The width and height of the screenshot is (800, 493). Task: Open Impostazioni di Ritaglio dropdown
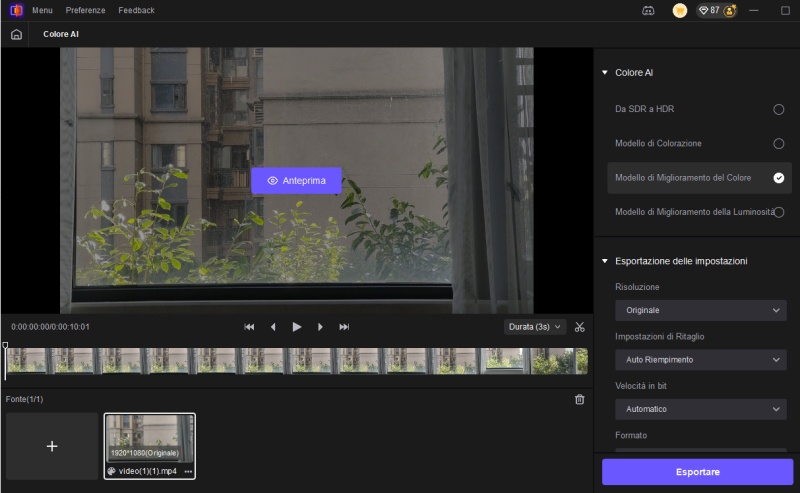[x=700, y=360]
